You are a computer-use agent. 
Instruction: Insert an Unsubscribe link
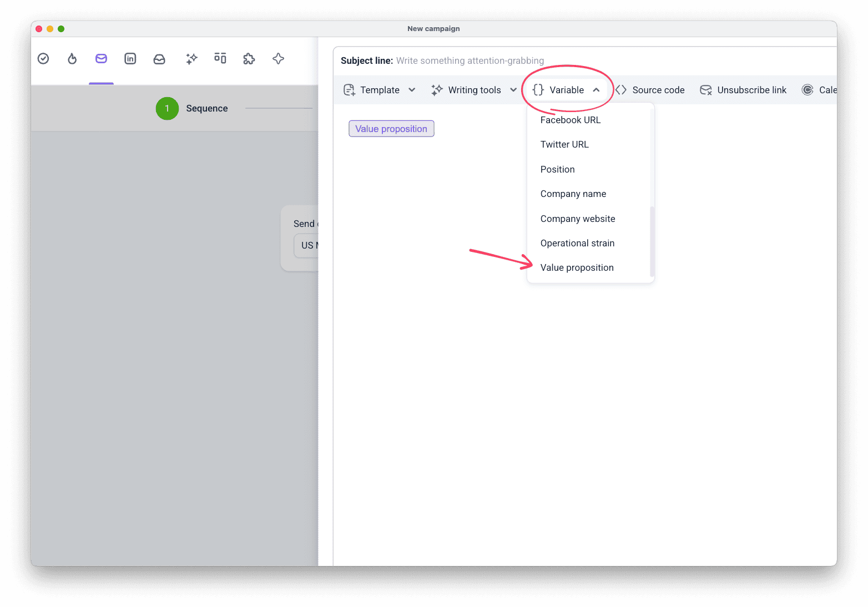click(x=743, y=90)
